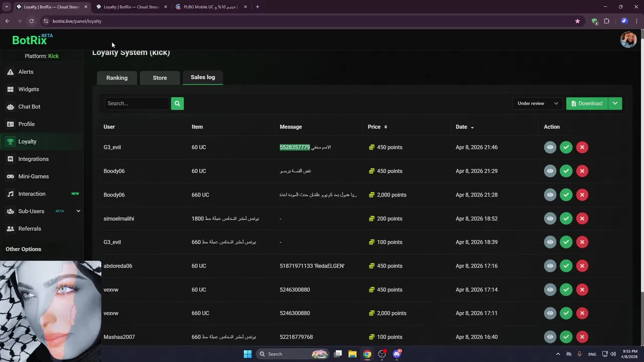This screenshot has width=644, height=362.
Task: Approve the G3_evil 60 UC purchase
Action: coord(566,147)
